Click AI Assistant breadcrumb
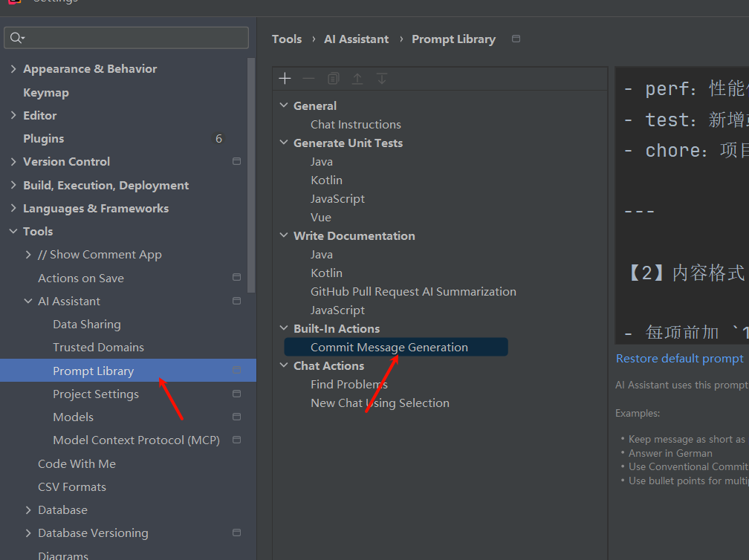This screenshot has width=749, height=560. [x=356, y=39]
